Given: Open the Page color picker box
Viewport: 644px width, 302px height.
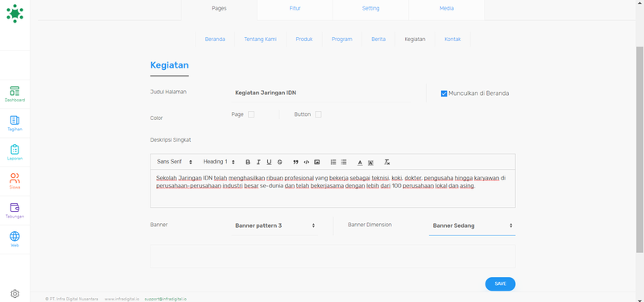Looking at the screenshot, I should pos(251,114).
